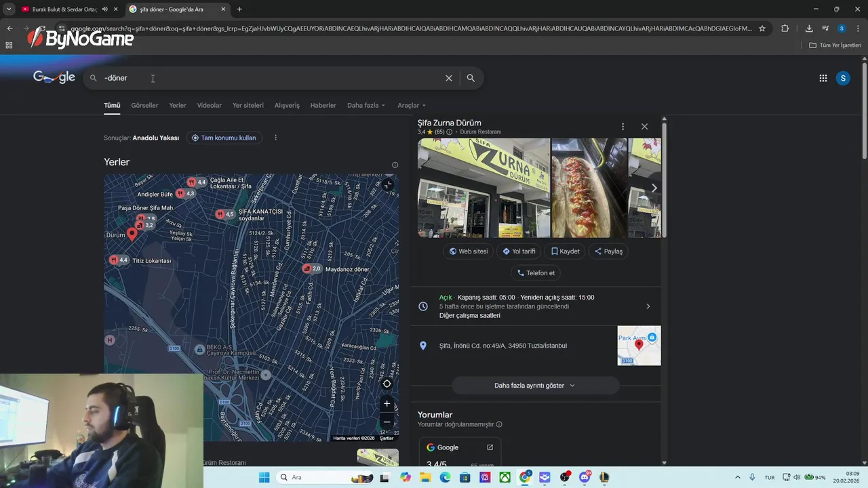Clear the search box with X icon
This screenshot has height=488, width=868.
click(448, 78)
